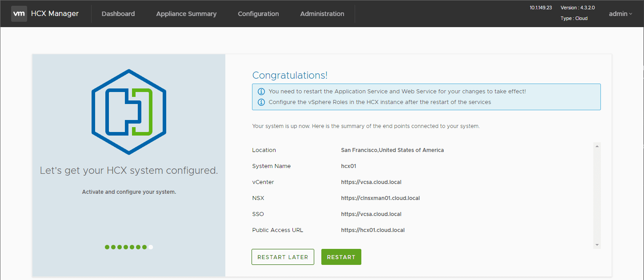
Task: Open the Configuration menu
Action: (x=258, y=14)
